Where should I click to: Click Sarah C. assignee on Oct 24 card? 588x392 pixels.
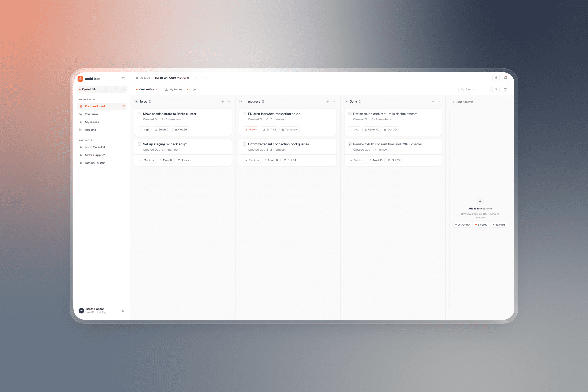click(x=271, y=160)
